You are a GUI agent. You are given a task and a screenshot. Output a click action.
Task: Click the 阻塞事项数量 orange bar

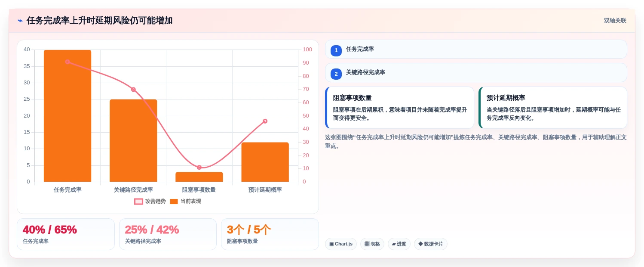[199, 177]
